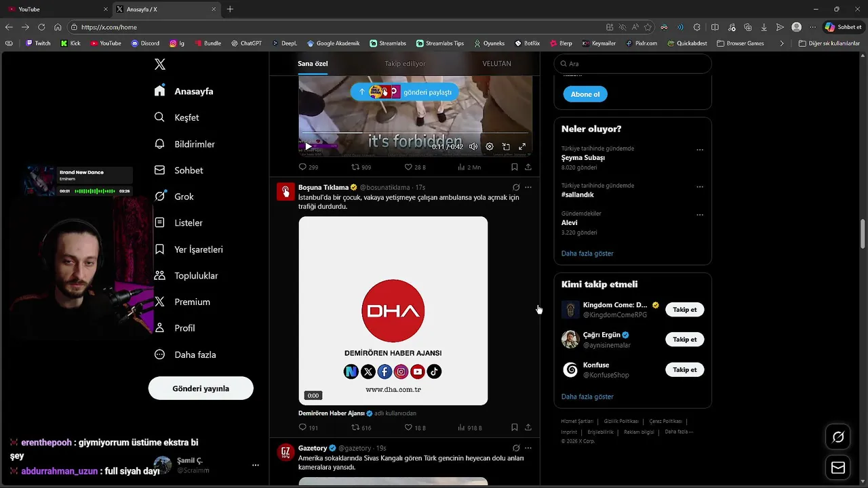868x488 pixels.
Task: Open Edge settings and more menu
Action: click(812, 27)
